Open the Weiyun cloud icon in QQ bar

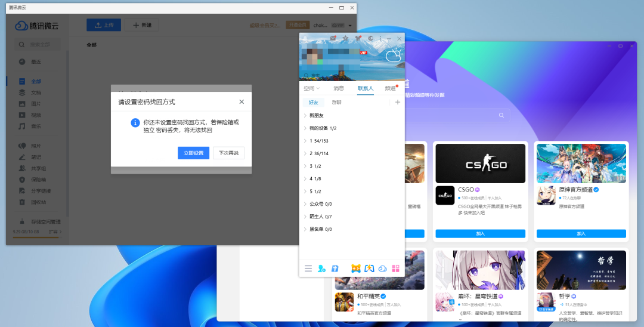coord(382,269)
